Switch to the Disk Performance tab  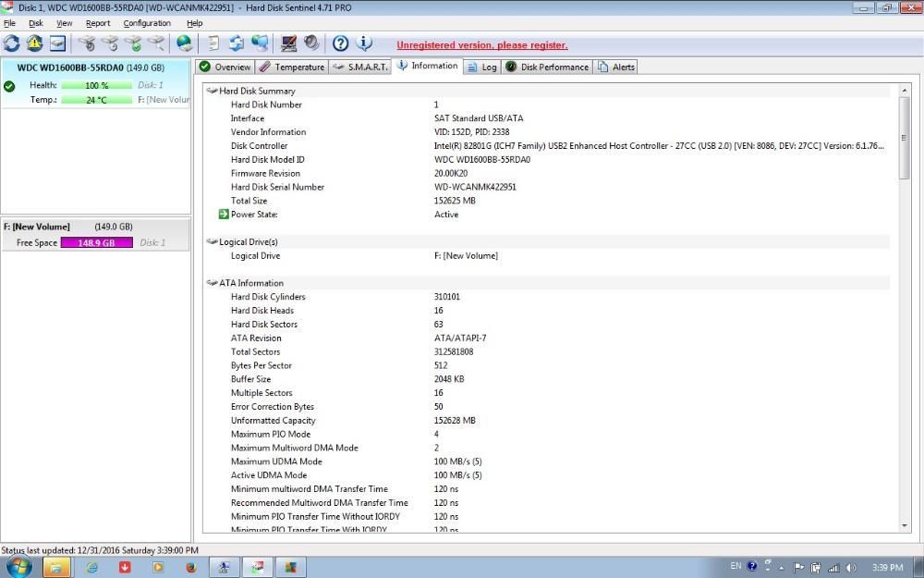(547, 67)
